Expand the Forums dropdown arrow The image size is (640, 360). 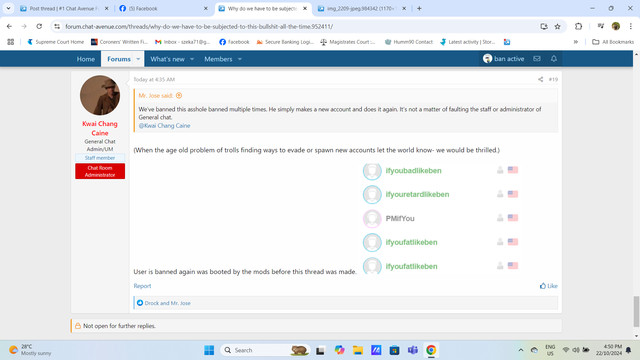click(x=138, y=59)
